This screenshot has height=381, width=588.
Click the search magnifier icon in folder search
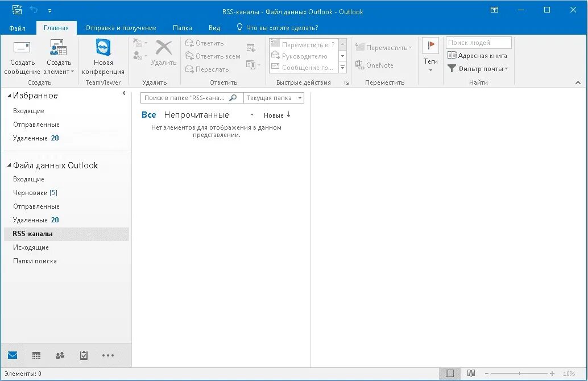pos(233,98)
